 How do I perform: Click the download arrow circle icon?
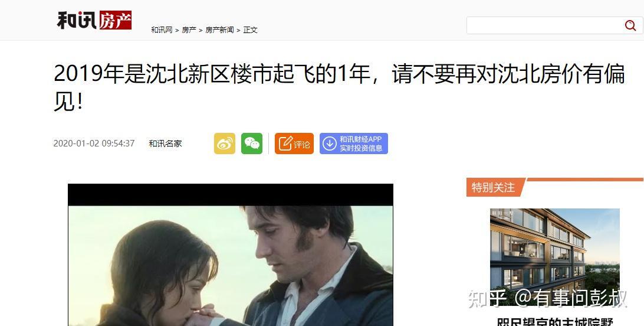pos(330,144)
